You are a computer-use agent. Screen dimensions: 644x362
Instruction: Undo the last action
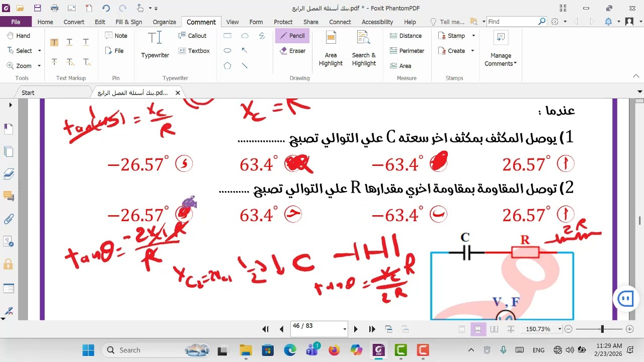click(106, 8)
